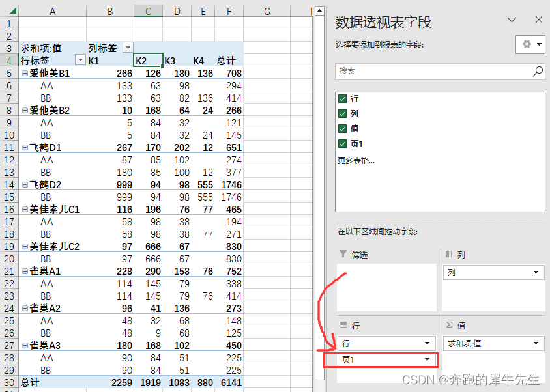Collapse the 爱他美B2 group
This screenshot has width=550, height=392.
coord(25,111)
